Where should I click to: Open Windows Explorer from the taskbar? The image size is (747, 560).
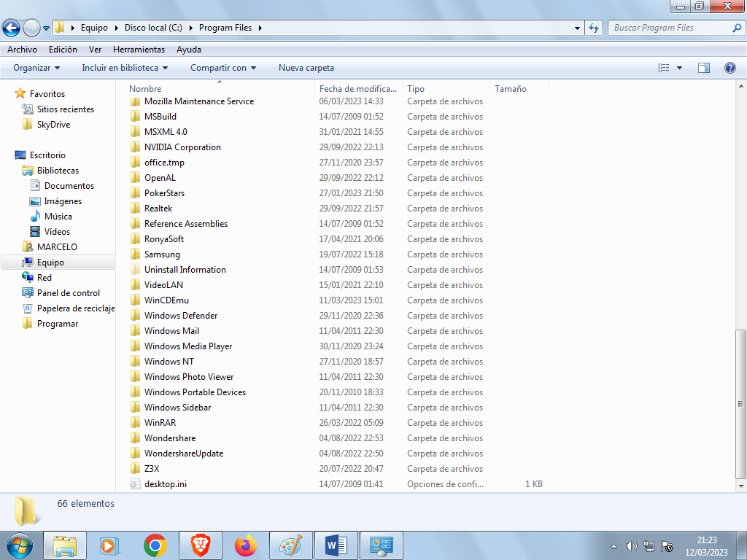(x=65, y=545)
